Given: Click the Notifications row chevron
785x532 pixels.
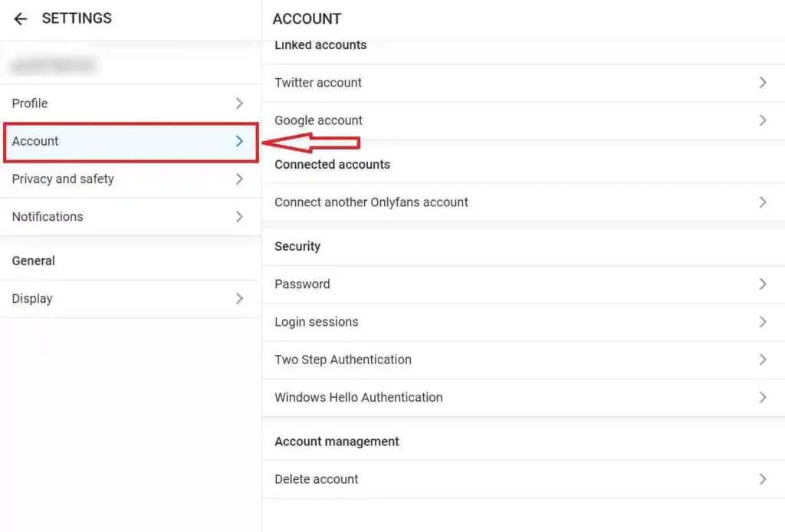Looking at the screenshot, I should (239, 217).
